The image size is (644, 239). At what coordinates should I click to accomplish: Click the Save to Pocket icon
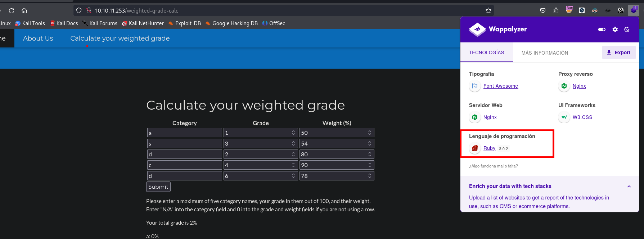tap(543, 11)
